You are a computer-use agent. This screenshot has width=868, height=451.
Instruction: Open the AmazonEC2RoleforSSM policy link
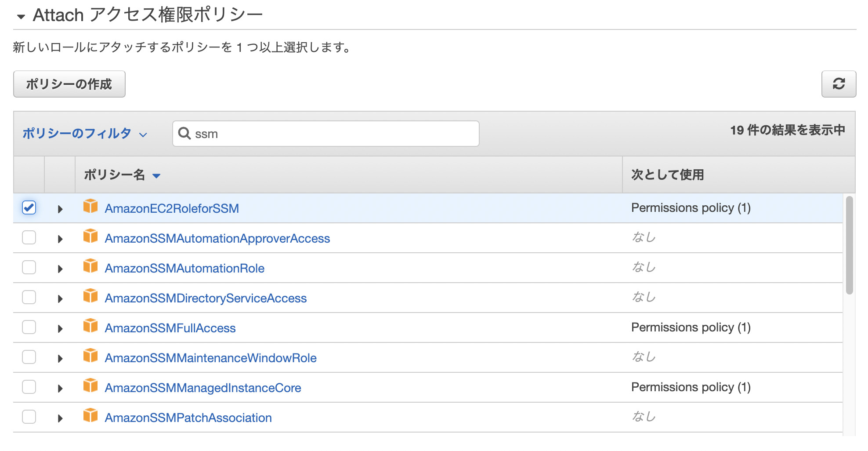[x=172, y=208]
